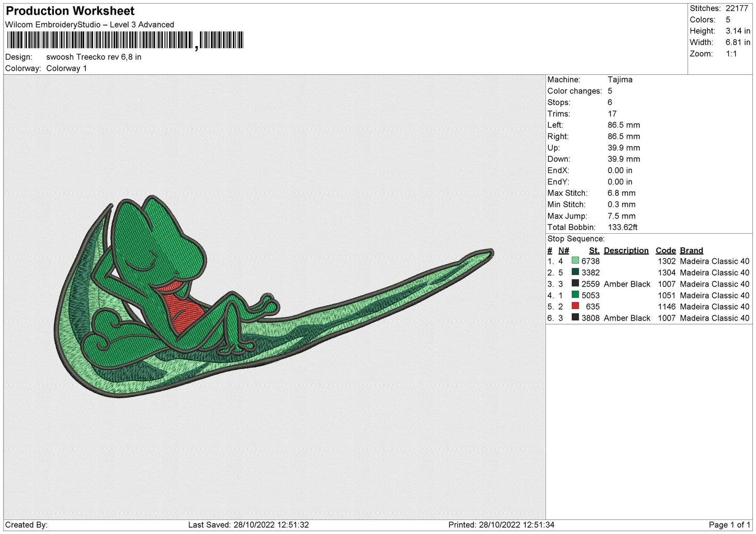Click the Brand column header

point(691,251)
